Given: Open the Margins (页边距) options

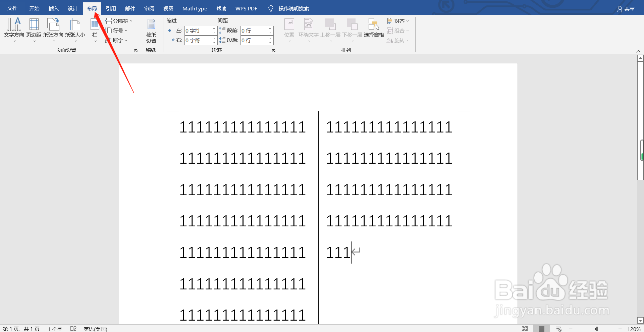Looking at the screenshot, I should tap(34, 30).
